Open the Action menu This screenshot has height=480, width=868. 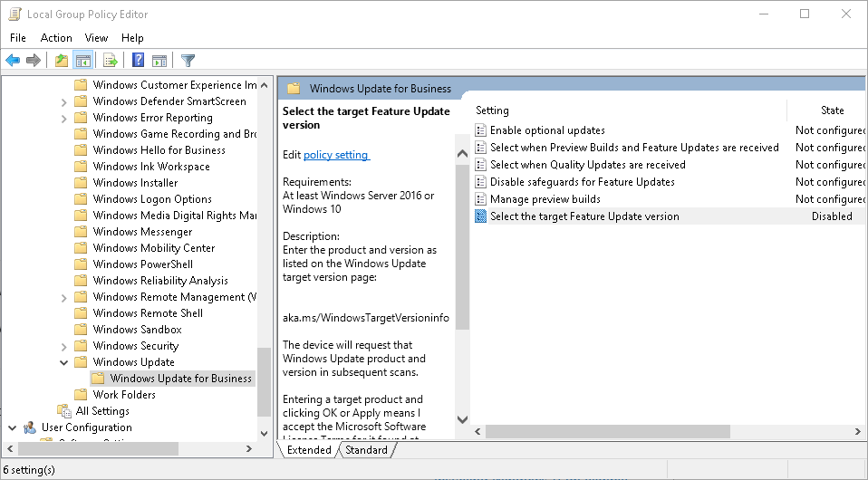tap(56, 38)
